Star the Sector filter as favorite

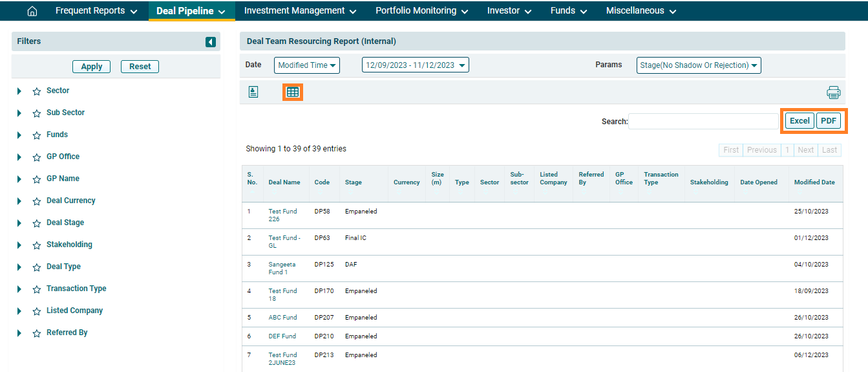pos(37,91)
